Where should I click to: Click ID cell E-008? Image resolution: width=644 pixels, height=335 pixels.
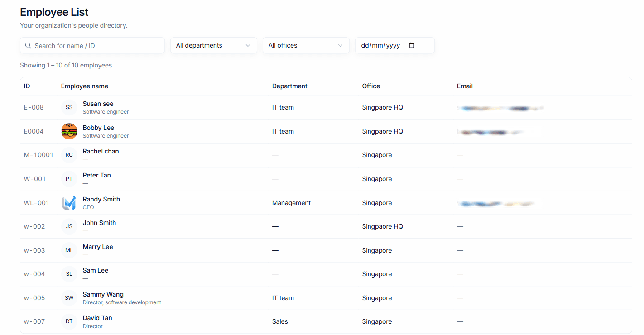tap(34, 107)
